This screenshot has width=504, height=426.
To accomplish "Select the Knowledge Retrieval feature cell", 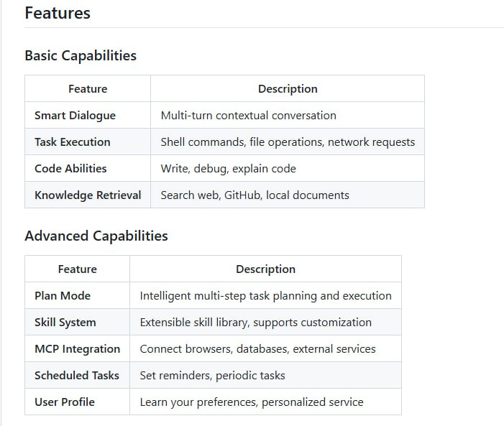I will pos(88,195).
